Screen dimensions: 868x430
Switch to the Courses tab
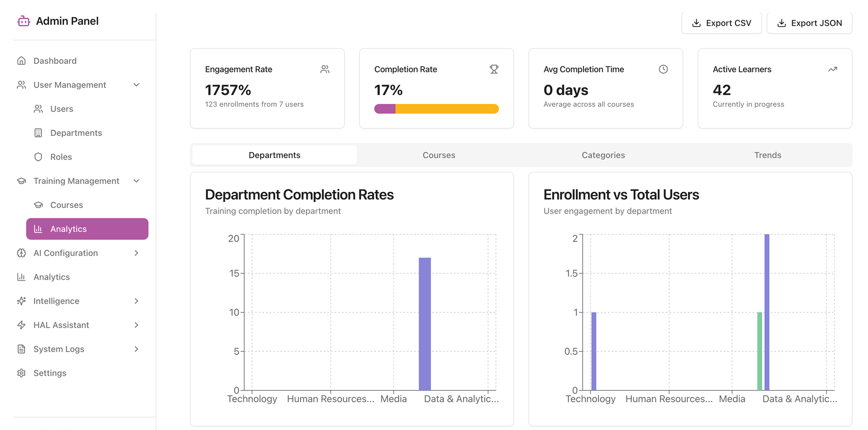[x=439, y=155]
